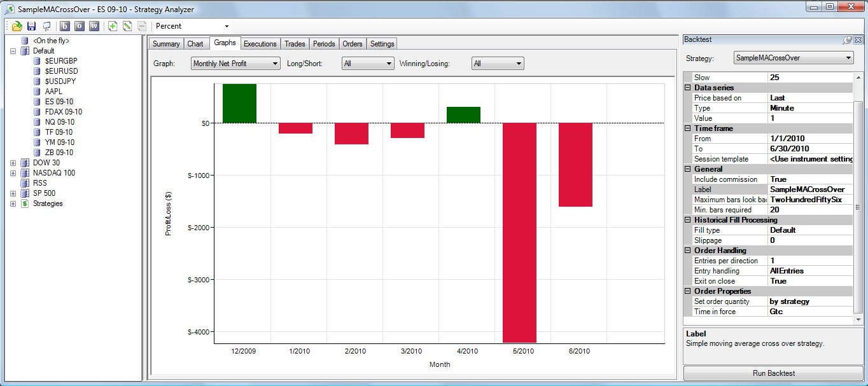The height and width of the screenshot is (386, 868).
Task: Select the ZB 09-10 instrument
Action: [x=59, y=153]
